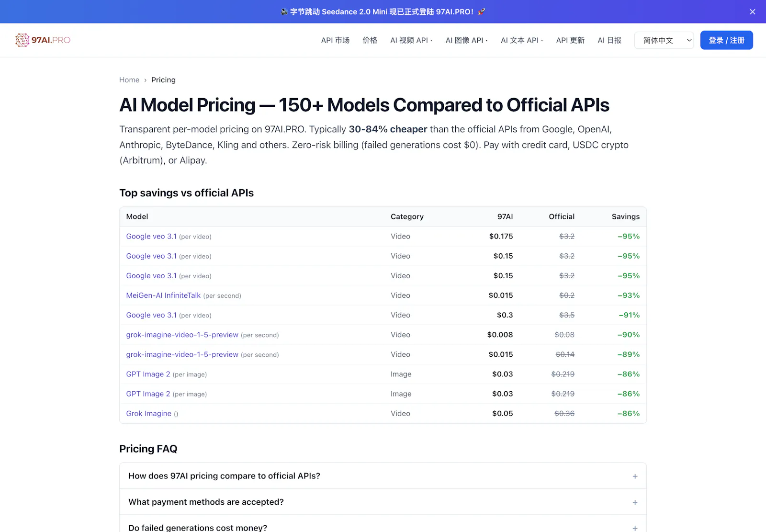Open the API 更新 page

pyautogui.click(x=570, y=40)
